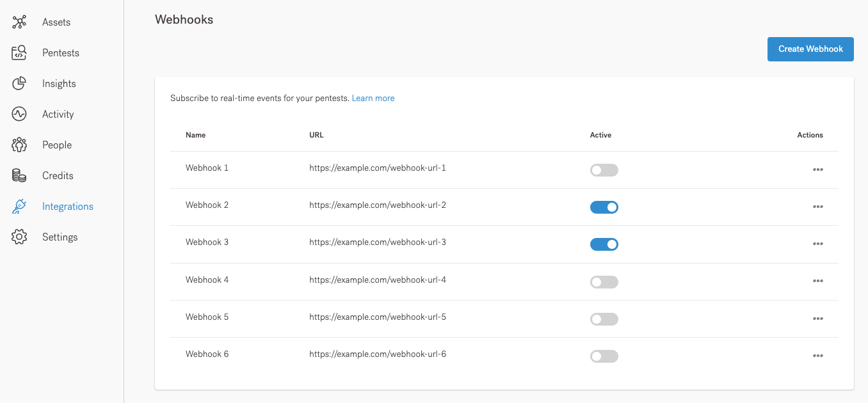The image size is (868, 403).
Task: Click the People group icon
Action: click(x=19, y=145)
